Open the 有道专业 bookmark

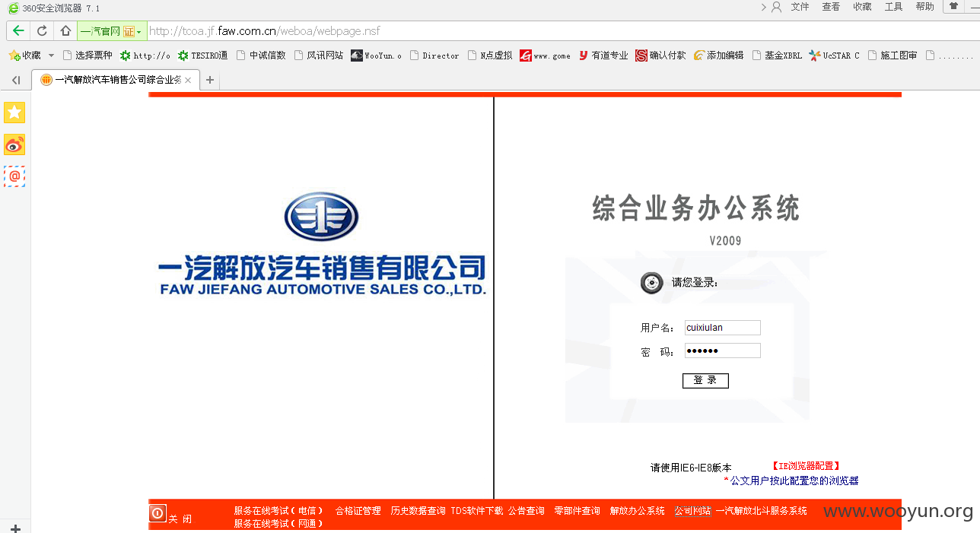603,56
